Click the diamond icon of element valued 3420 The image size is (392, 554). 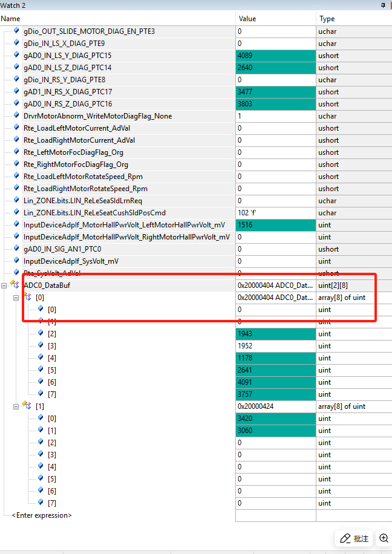[x=41, y=418]
